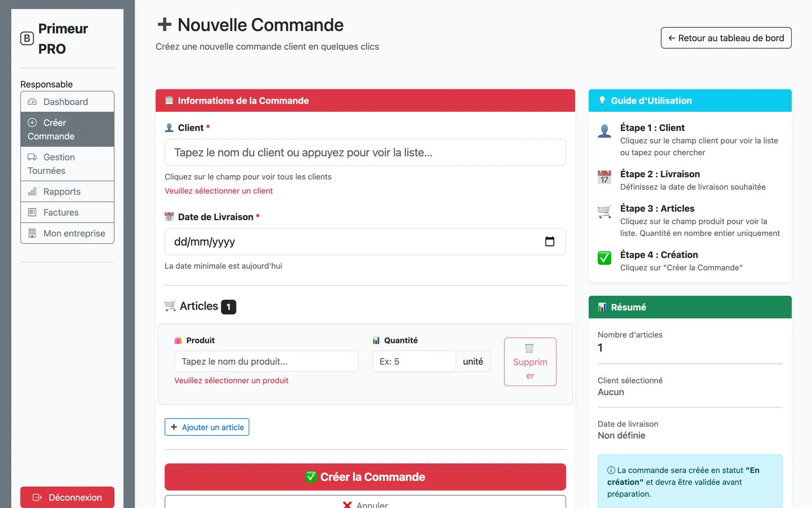Open Mon entreprise settings

(67, 233)
